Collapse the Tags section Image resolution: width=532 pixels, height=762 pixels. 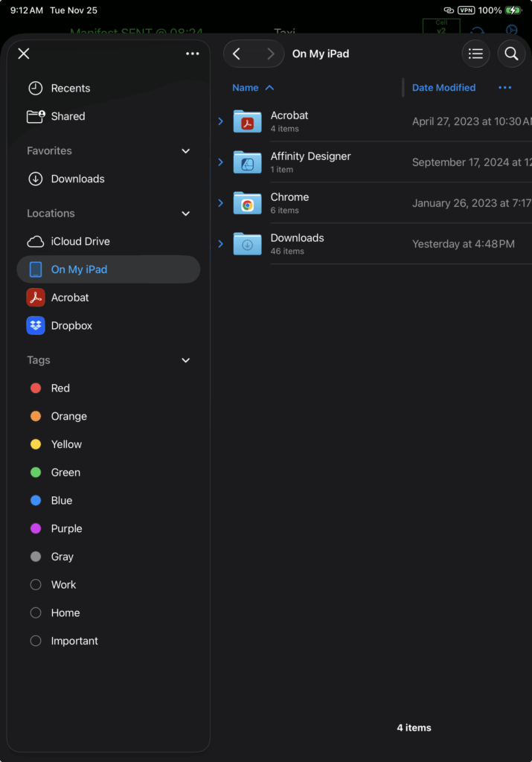pos(186,360)
